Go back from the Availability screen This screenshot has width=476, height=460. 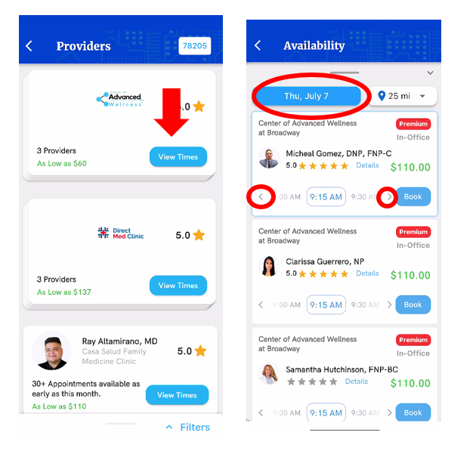(x=258, y=45)
